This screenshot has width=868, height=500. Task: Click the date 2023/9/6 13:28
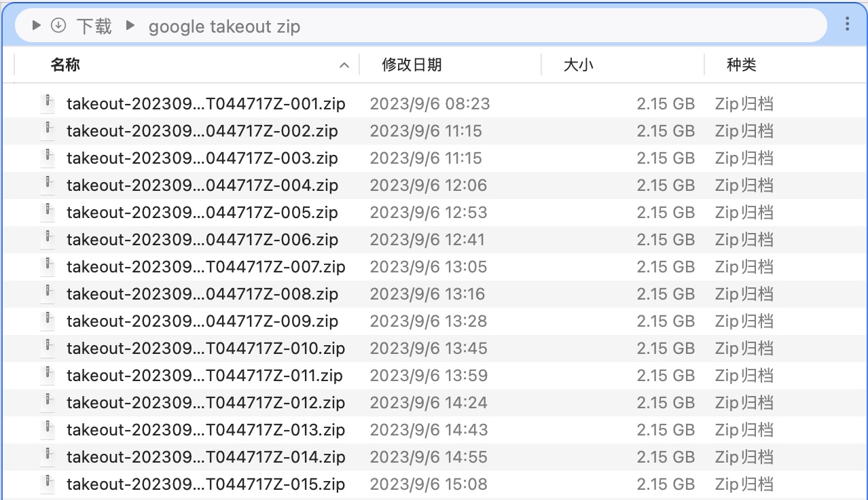pyautogui.click(x=428, y=321)
